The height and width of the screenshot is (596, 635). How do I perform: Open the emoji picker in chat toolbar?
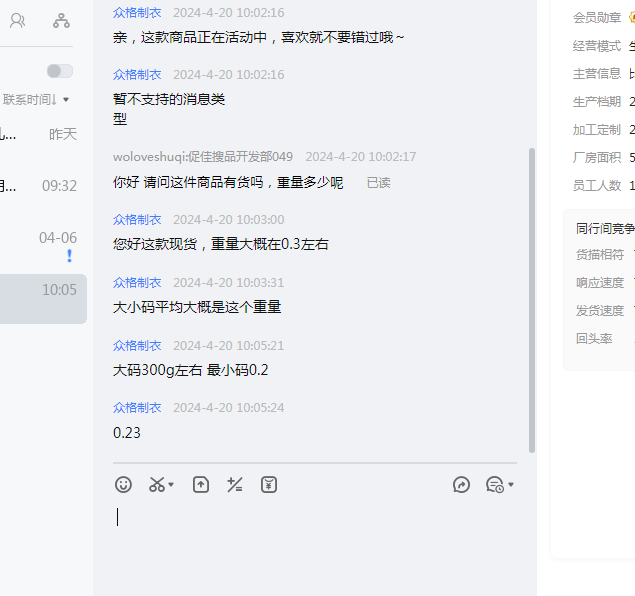pos(123,485)
